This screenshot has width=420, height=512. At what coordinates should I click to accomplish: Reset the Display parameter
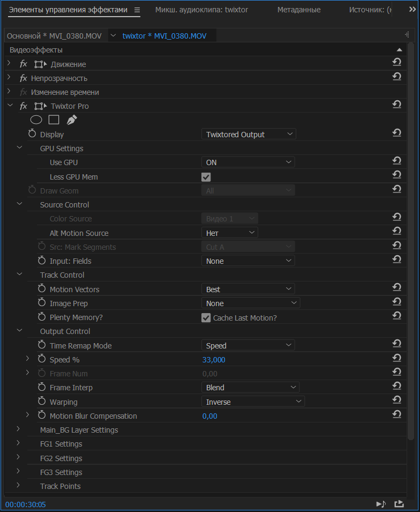pyautogui.click(x=397, y=132)
